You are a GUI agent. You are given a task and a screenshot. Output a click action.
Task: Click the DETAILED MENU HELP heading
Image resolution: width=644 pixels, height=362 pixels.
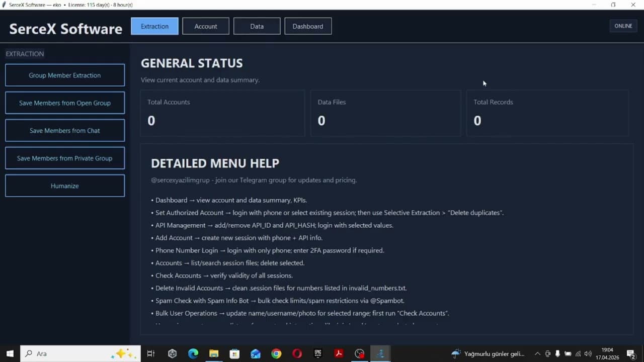215,163
